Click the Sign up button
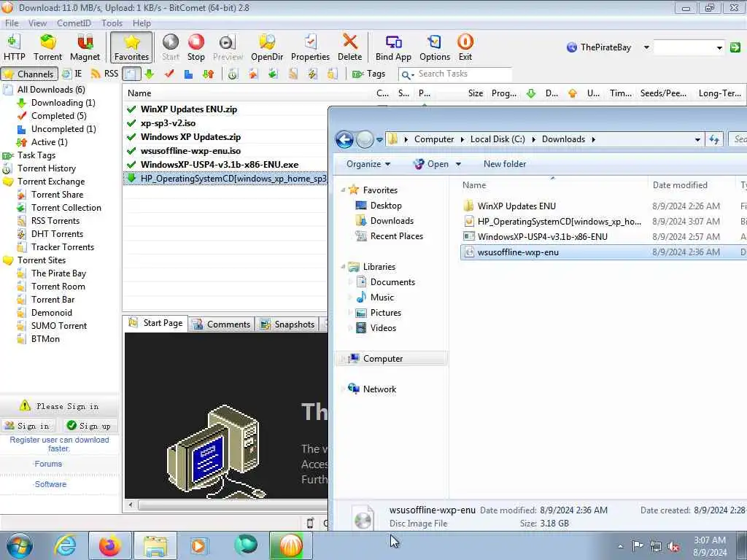This screenshot has width=747, height=560. pos(90,426)
